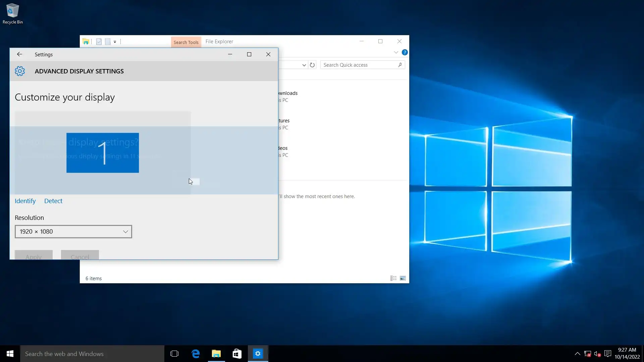
Task: Click the Task View button
Action: [x=174, y=354]
